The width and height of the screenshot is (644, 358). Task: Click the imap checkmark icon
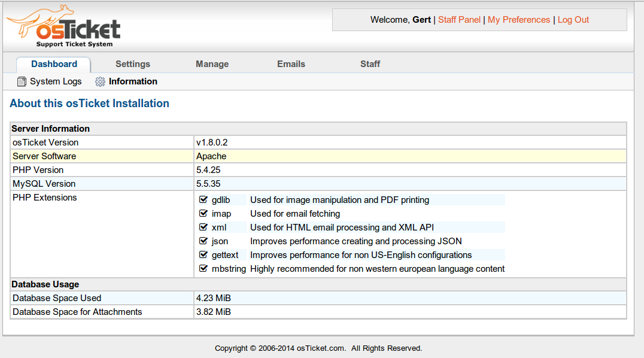tap(203, 213)
